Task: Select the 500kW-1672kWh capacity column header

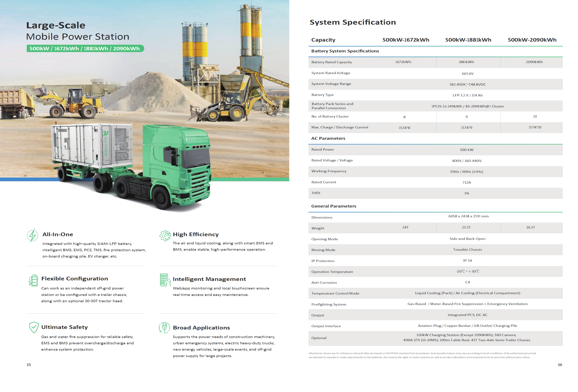Action: pos(406,40)
